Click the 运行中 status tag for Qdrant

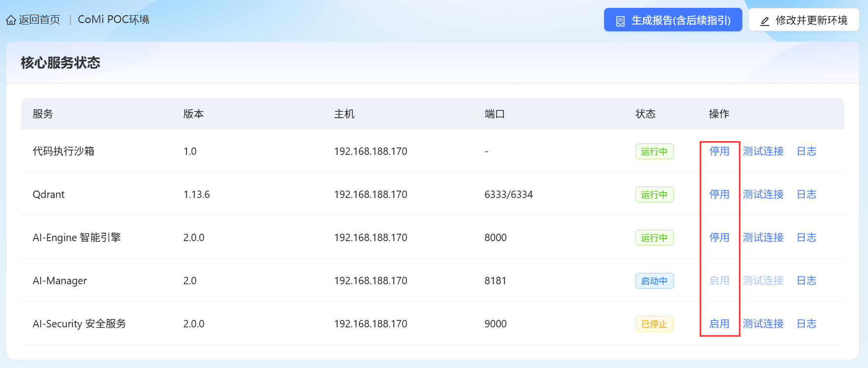coord(654,195)
